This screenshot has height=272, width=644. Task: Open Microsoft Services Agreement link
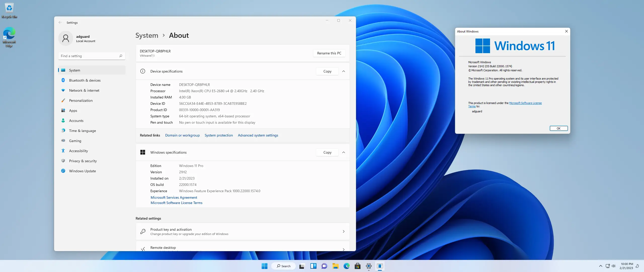pyautogui.click(x=174, y=197)
